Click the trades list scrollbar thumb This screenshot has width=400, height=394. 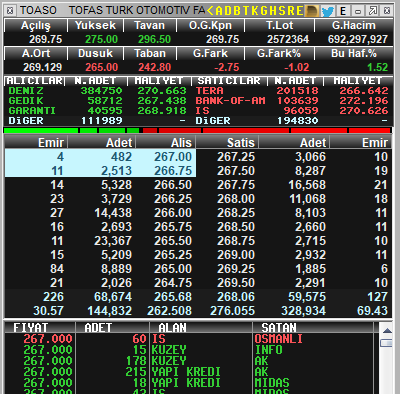click(x=387, y=343)
